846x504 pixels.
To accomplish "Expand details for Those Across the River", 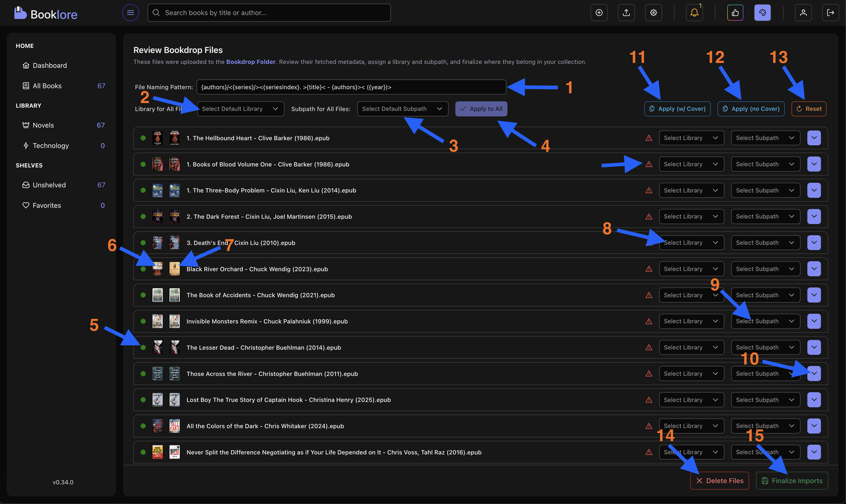I will [x=814, y=373].
